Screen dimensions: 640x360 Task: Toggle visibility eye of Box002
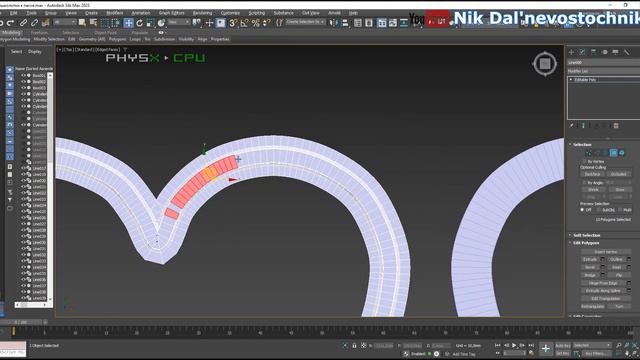pos(23,82)
